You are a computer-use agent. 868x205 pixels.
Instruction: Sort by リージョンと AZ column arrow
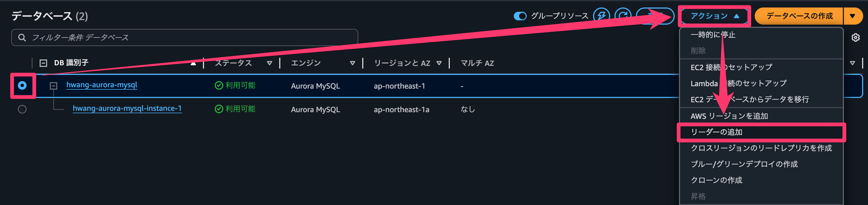[x=439, y=63]
